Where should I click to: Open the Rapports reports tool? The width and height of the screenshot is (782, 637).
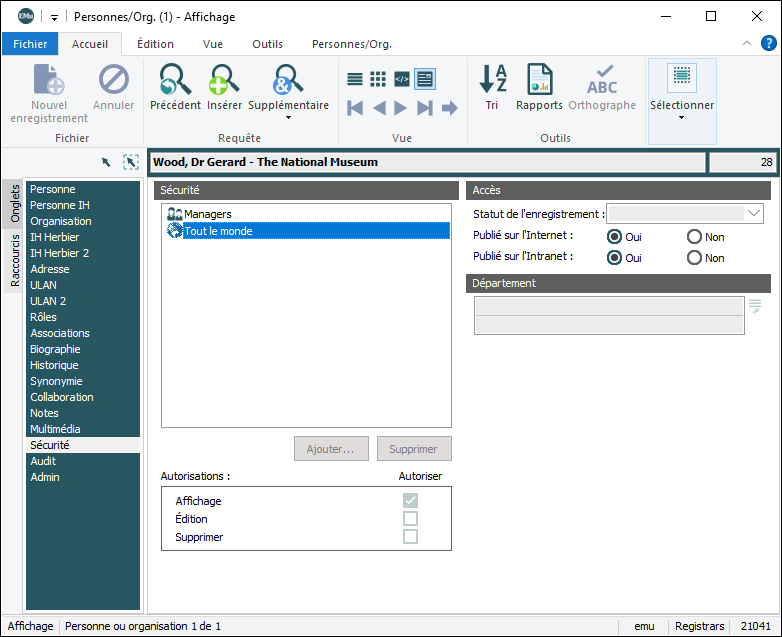[540, 80]
